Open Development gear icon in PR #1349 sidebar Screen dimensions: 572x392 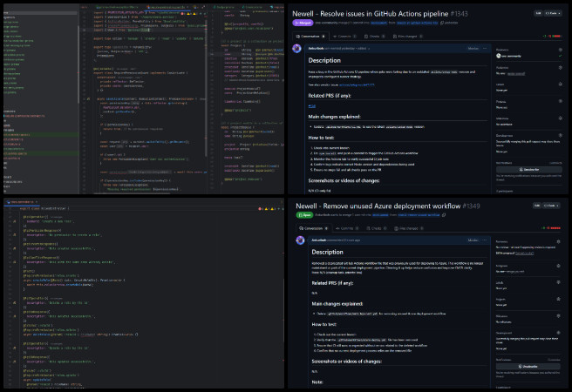[558, 333]
